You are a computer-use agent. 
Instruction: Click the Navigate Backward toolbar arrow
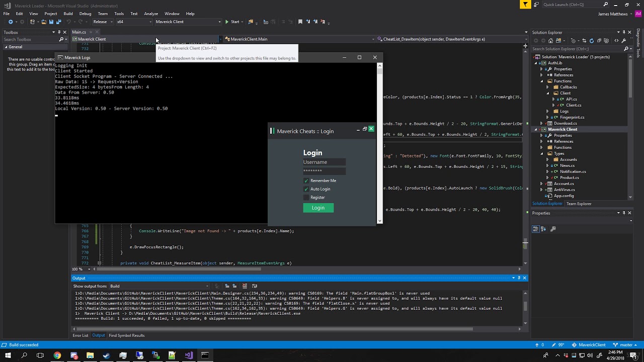[11, 22]
